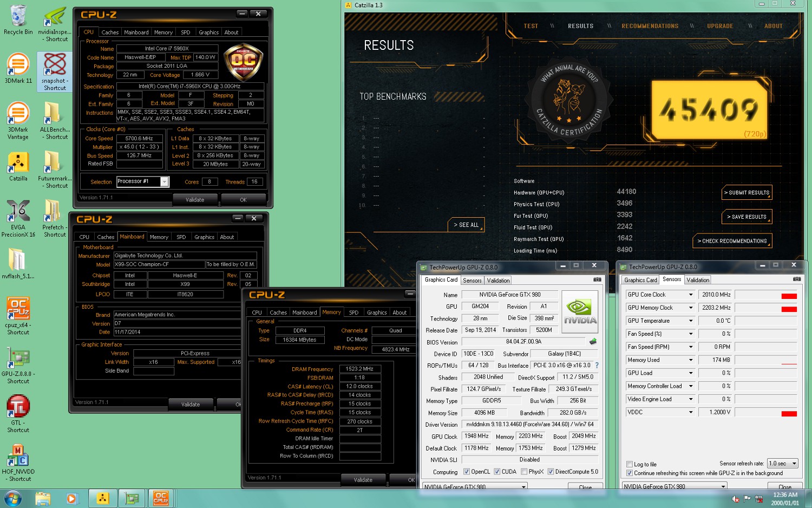Viewport: 812px width, 508px height.
Task: Open the ABOUT section in Catzilla
Action: point(773,26)
